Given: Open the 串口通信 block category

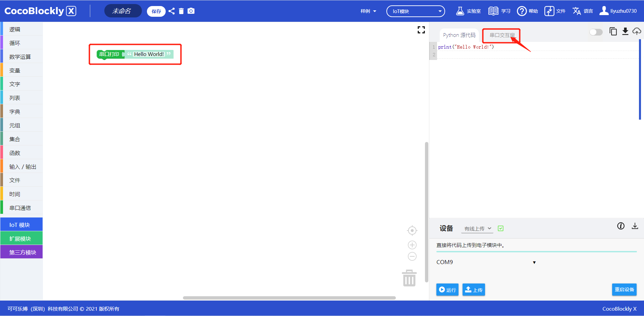Looking at the screenshot, I should click(20, 208).
